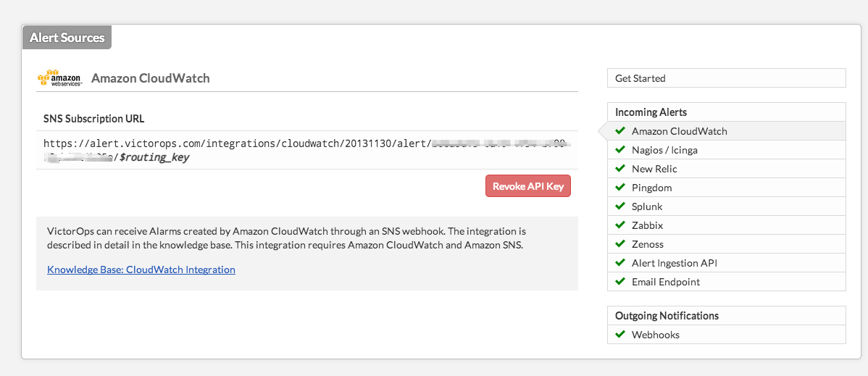
Task: Open the Nagios / Icinga integration
Action: [726, 150]
